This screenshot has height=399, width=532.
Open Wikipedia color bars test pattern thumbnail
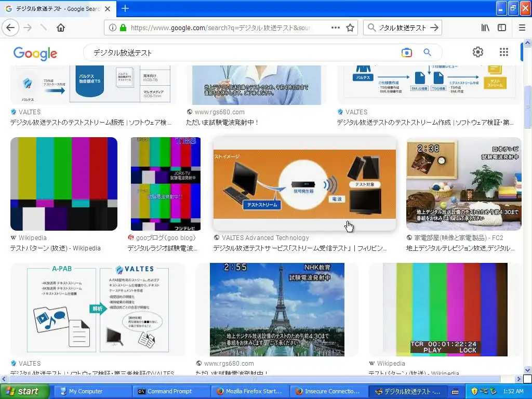pos(64,184)
